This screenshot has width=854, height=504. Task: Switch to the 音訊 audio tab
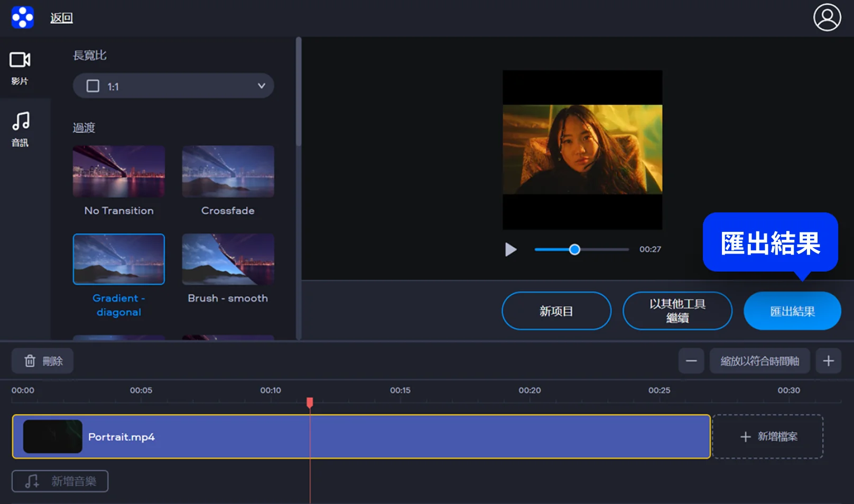[x=20, y=129]
